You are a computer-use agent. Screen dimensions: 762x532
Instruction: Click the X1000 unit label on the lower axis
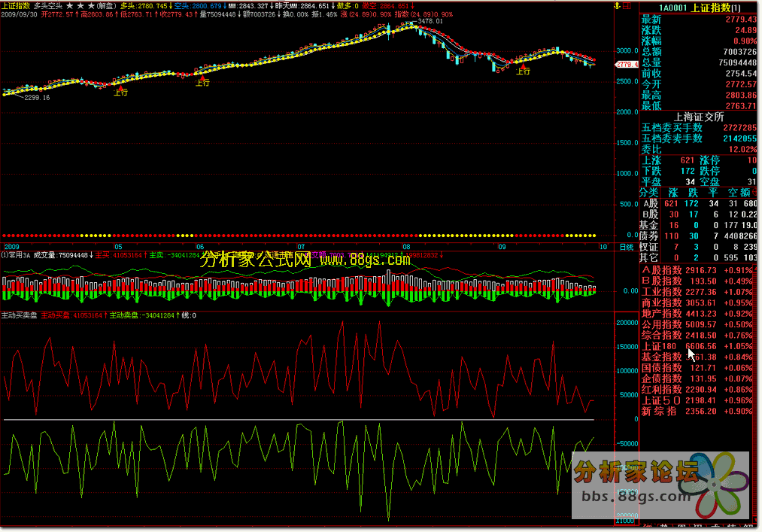[625, 521]
